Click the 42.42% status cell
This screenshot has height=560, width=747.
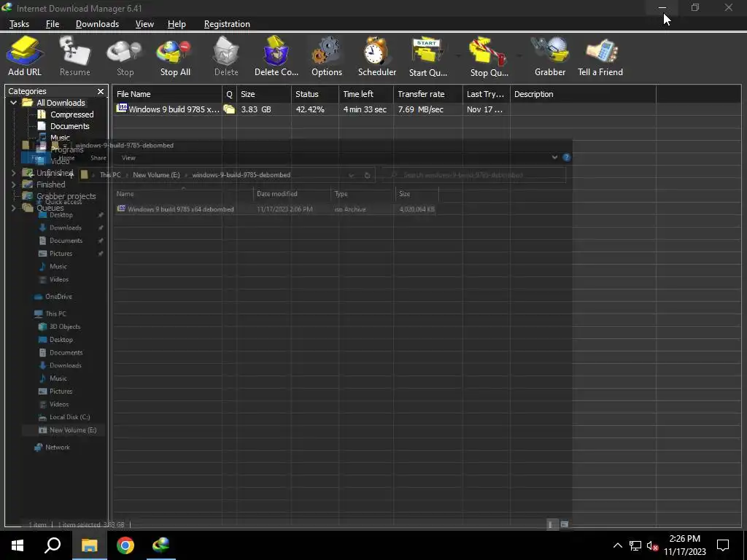point(309,109)
